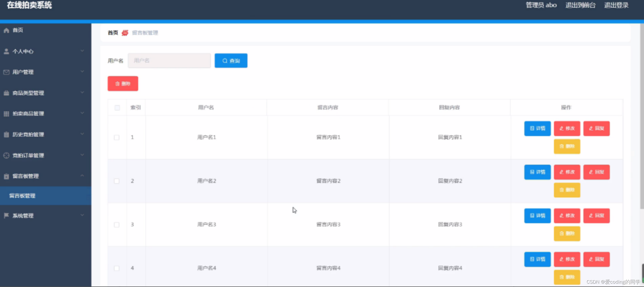Click the 竞拍订单管理 circle icon
Screen dimensions: 644x287
point(6,155)
